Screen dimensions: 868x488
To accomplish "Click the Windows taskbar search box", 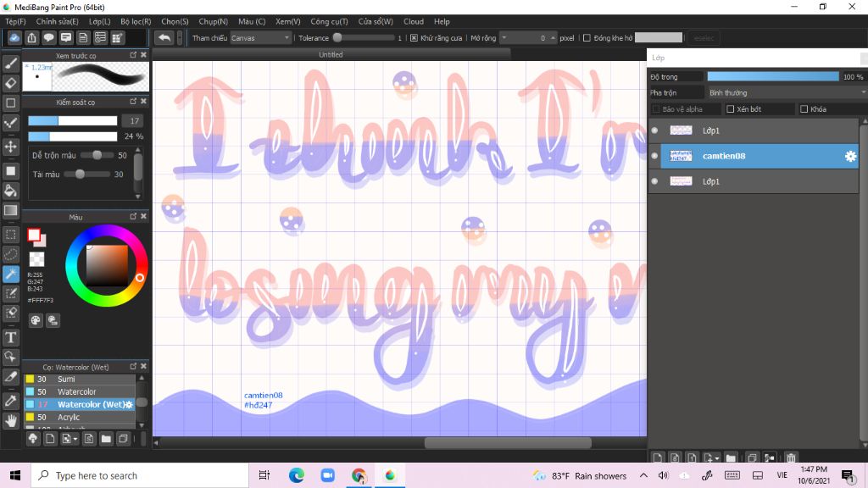I will (x=140, y=475).
